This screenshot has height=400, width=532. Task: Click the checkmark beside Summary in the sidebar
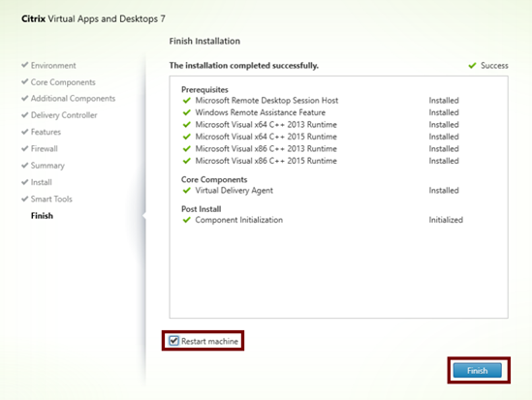coord(24,165)
